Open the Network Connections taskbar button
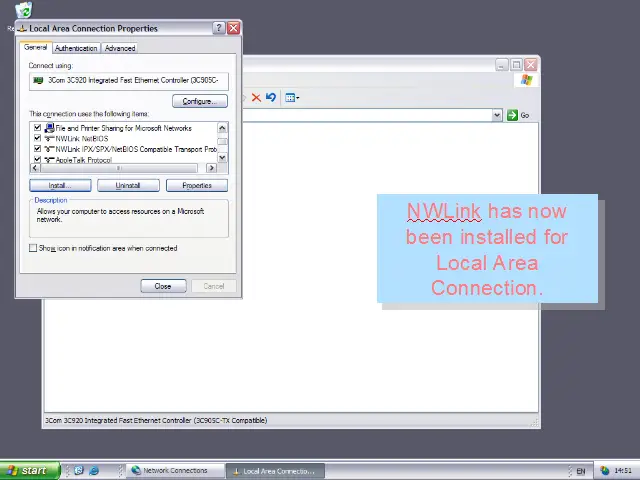 tap(175, 471)
